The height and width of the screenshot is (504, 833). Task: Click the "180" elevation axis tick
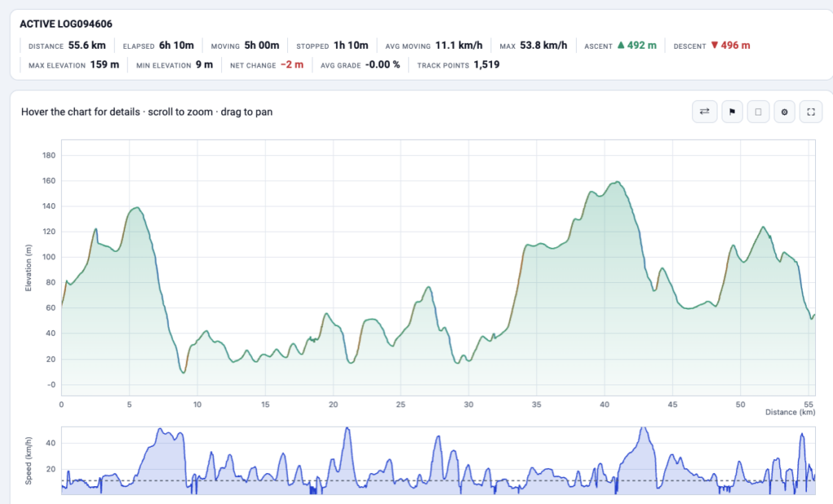[49, 155]
